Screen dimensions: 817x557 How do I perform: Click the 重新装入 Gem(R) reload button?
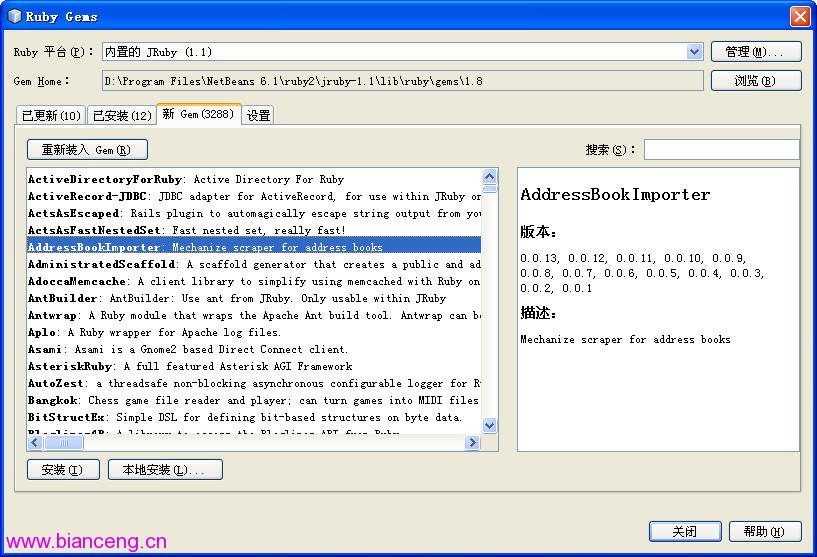[87, 150]
